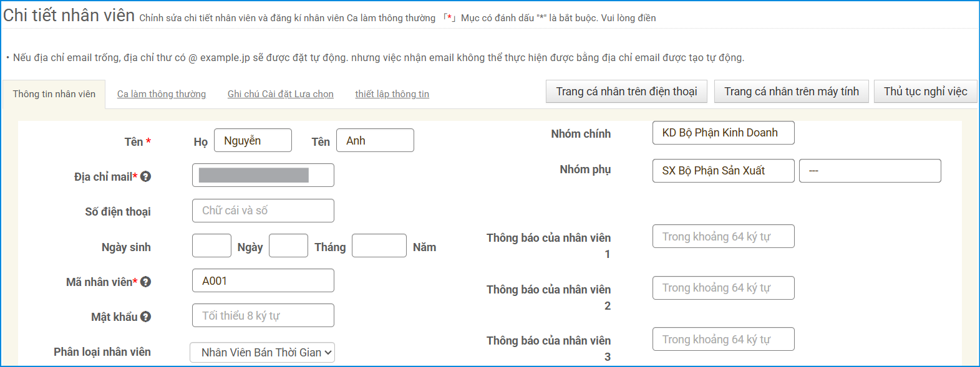
Task: Click help icon next to Địa chỉ mail
Action: (x=146, y=176)
